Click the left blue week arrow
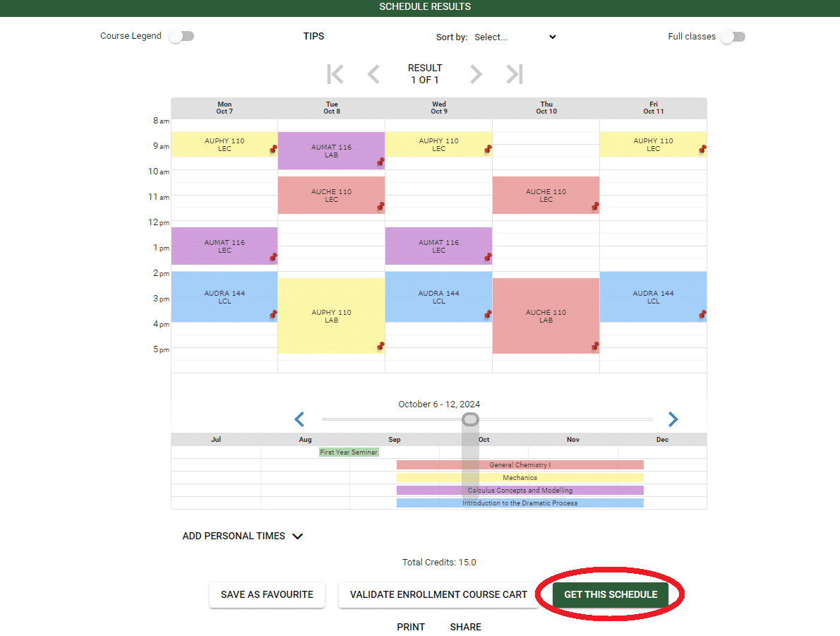 299,419
